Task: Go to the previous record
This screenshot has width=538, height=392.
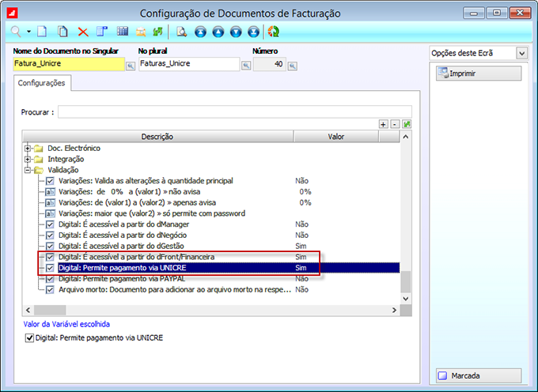Action: pyautogui.click(x=218, y=32)
